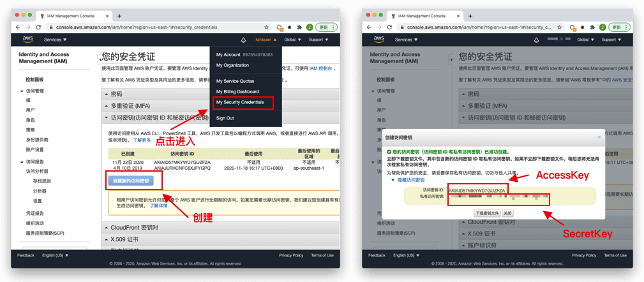
Task: Open Global region dropdown in left window
Action: pos(292,40)
